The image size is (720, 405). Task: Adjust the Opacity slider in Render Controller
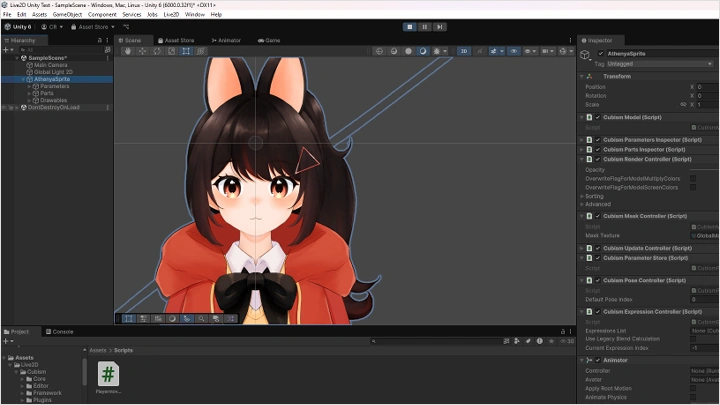(x=705, y=170)
